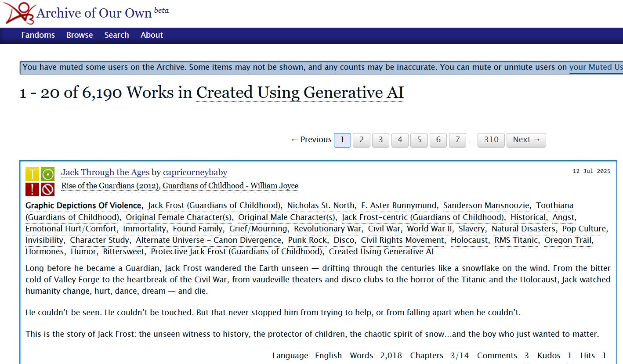Viewport: 623px width, 364px height.
Task: Click current page 1 indicator
Action: 342,140
